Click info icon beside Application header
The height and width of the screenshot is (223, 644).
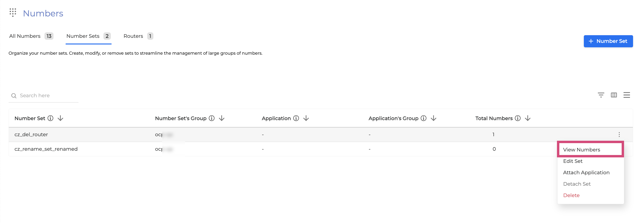pyautogui.click(x=296, y=118)
